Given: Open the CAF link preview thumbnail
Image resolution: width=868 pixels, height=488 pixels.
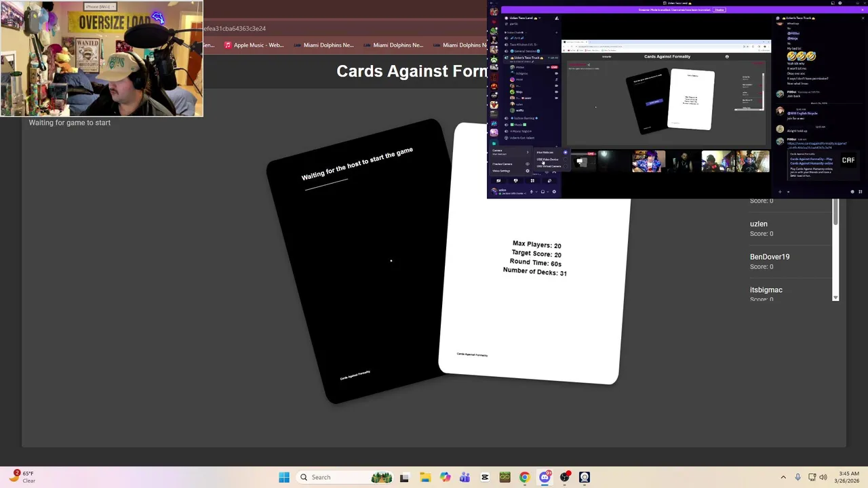Looking at the screenshot, I should [848, 160].
